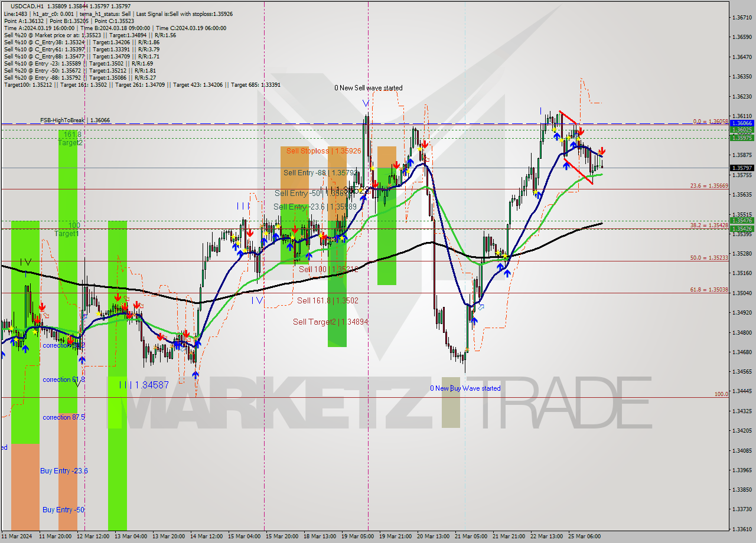The image size is (756, 543).
Task: Click the 'correction 87.5' label
Action: [x=64, y=417]
